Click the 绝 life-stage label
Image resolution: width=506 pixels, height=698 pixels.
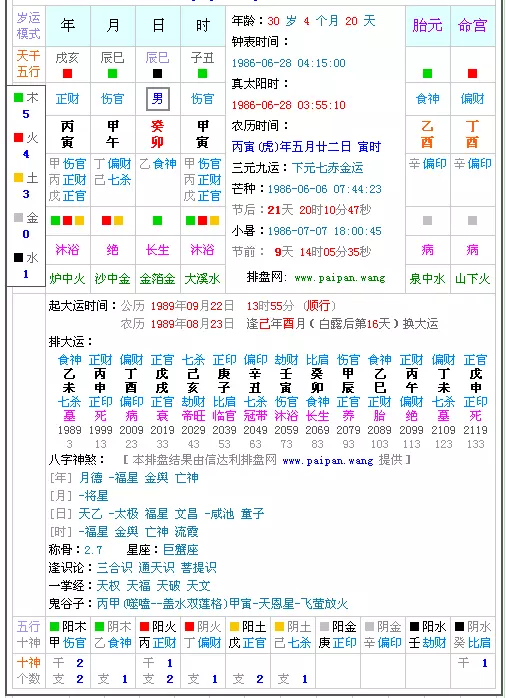point(113,249)
